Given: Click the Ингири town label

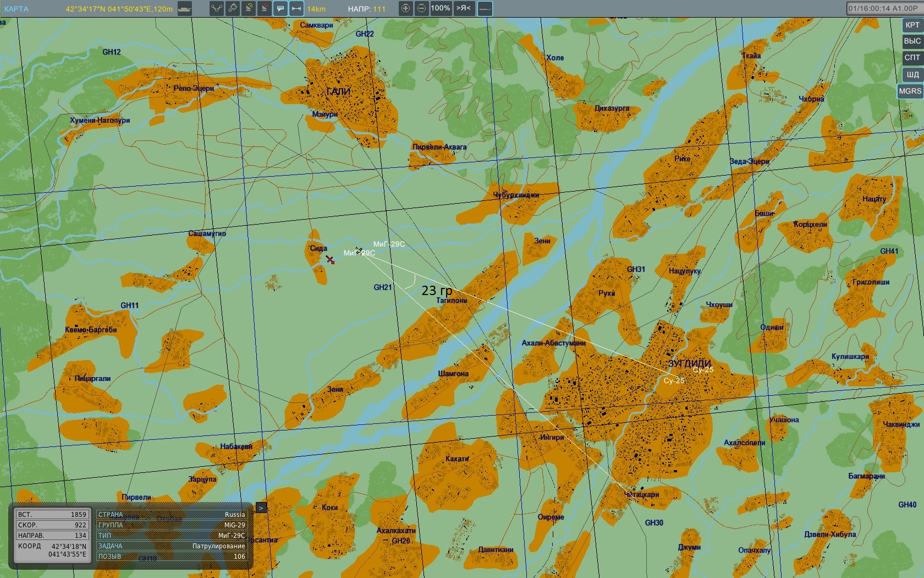Looking at the screenshot, I should 552,437.
